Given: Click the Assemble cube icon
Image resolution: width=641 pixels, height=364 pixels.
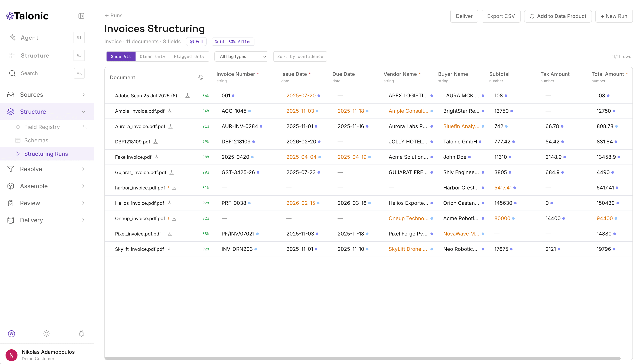Looking at the screenshot, I should tap(11, 186).
